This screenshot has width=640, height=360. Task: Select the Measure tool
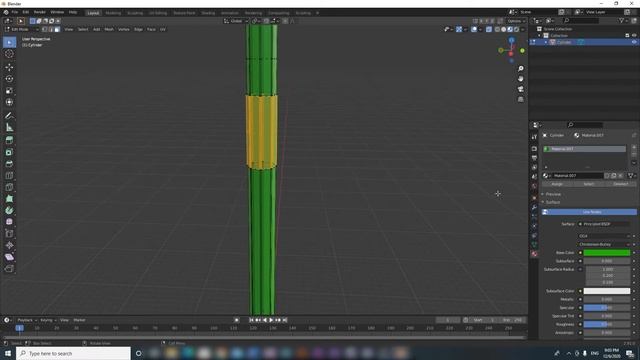[9, 127]
